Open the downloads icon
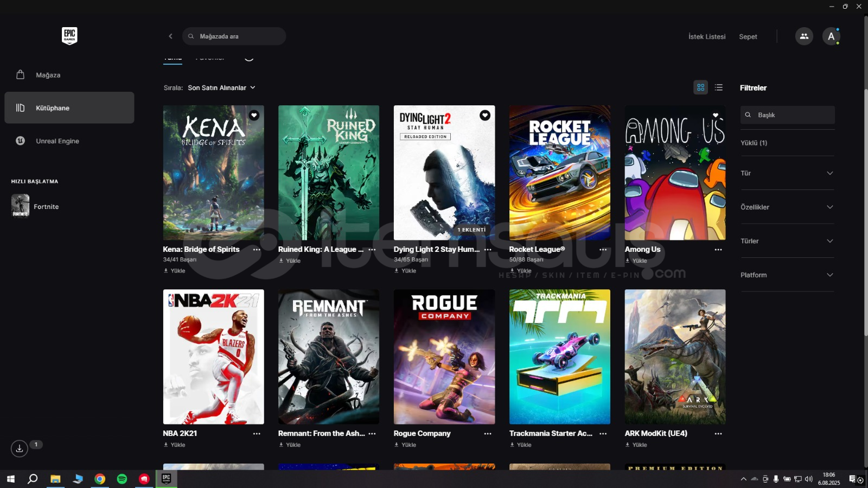868x488 pixels. click(x=20, y=448)
